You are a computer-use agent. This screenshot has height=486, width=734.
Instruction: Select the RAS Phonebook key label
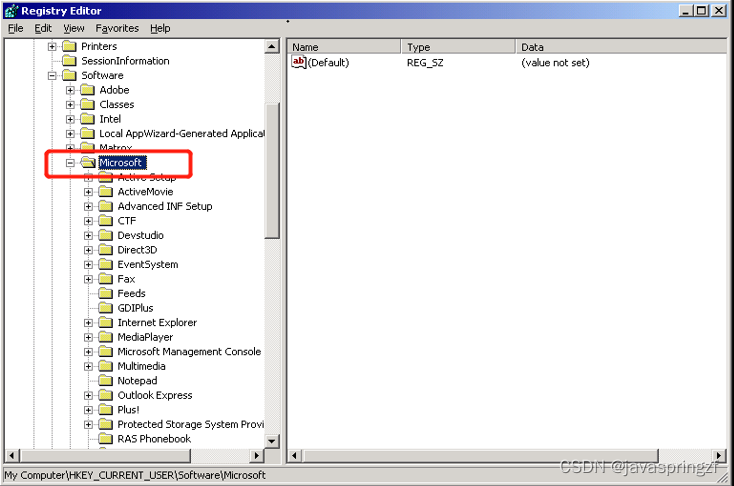[154, 439]
